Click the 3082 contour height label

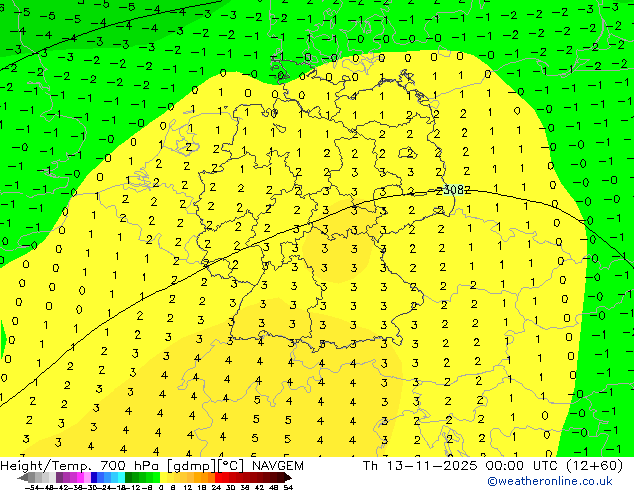click(456, 190)
